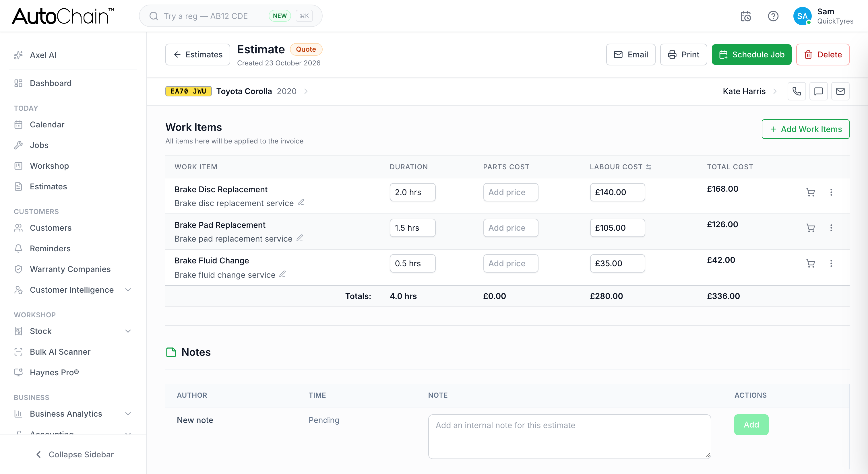Screen dimensions: 868x474
Task: Focus the registration search field
Action: click(230, 16)
